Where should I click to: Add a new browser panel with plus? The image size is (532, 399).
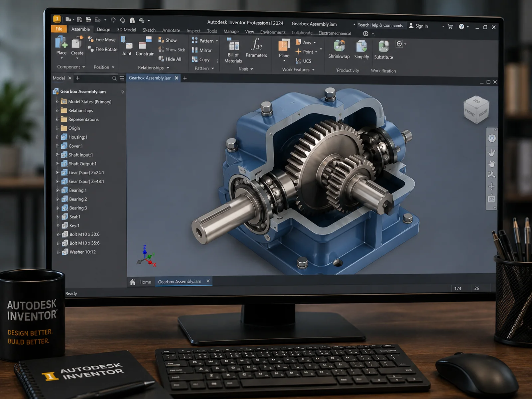click(78, 78)
